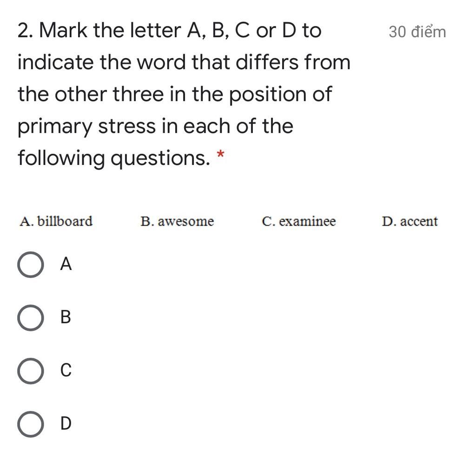
Task: Click 'Mark the letter A, B, C or D to'
Action: tap(180, 30)
